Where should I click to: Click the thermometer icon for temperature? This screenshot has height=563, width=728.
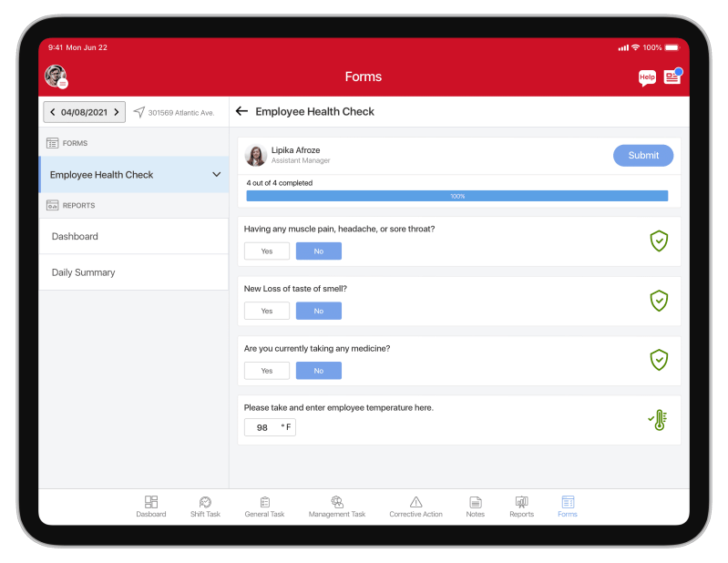(658, 420)
